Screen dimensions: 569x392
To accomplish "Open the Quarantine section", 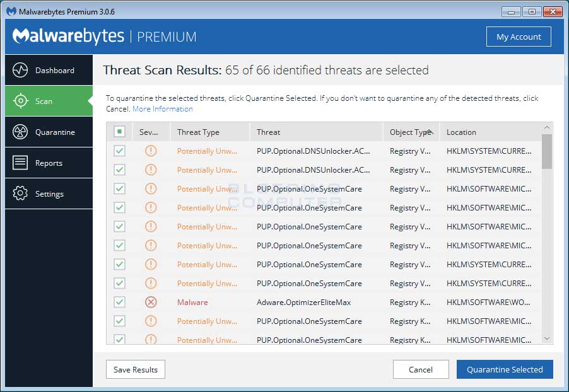I will click(x=49, y=132).
